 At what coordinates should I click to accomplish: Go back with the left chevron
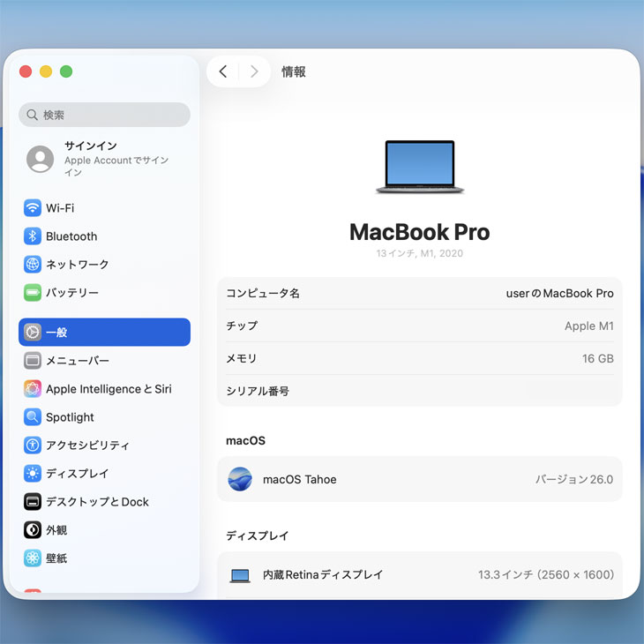point(223,71)
